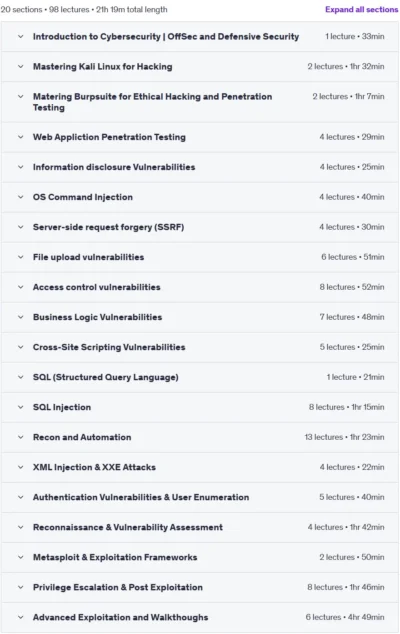Select Access control vulnerabilities section title
Viewport: 400px width, 634px height.
click(97, 287)
